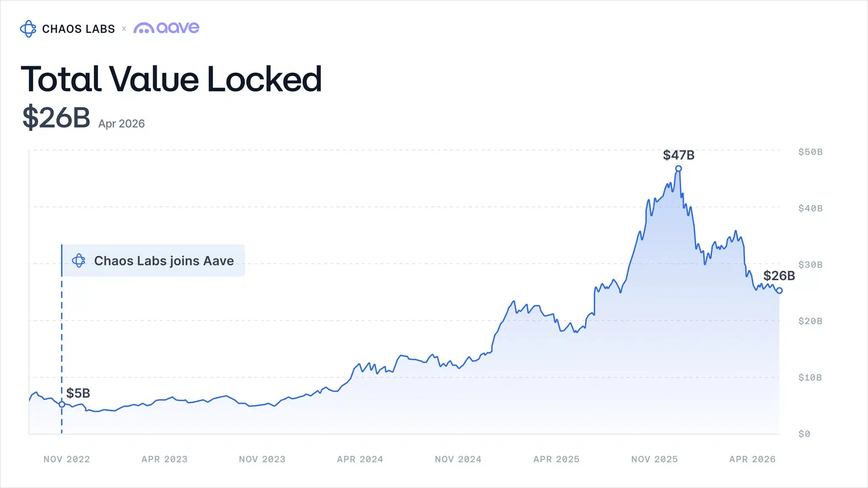Click the $0 y-axis label
The width and height of the screenshot is (868, 488).
pyautogui.click(x=804, y=434)
